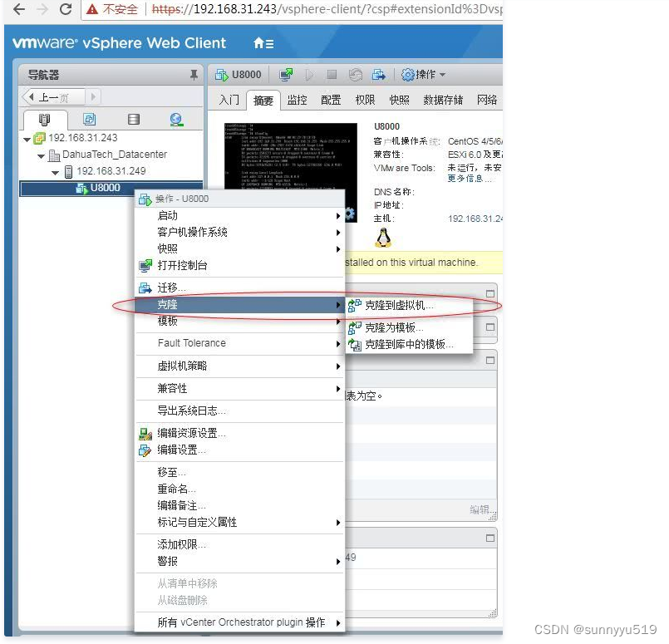Expand the 启动 power submenu
The width and height of the screenshot is (669, 644).
pyautogui.click(x=239, y=216)
